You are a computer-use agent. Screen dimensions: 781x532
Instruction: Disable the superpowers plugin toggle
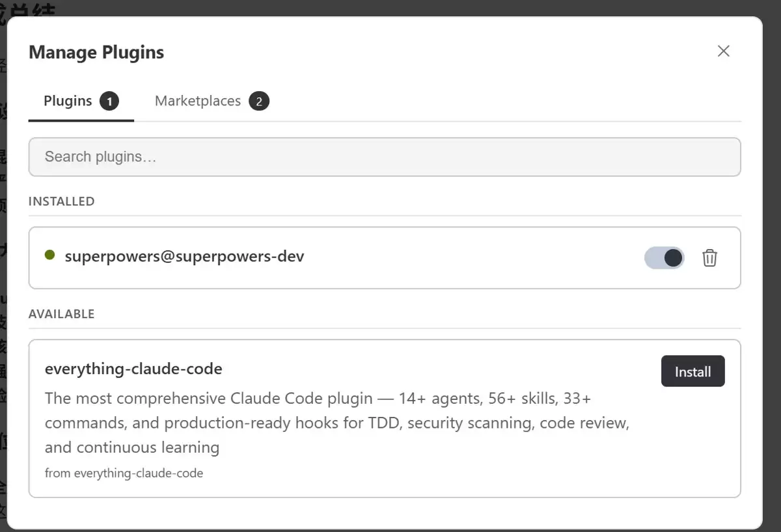[x=665, y=258]
